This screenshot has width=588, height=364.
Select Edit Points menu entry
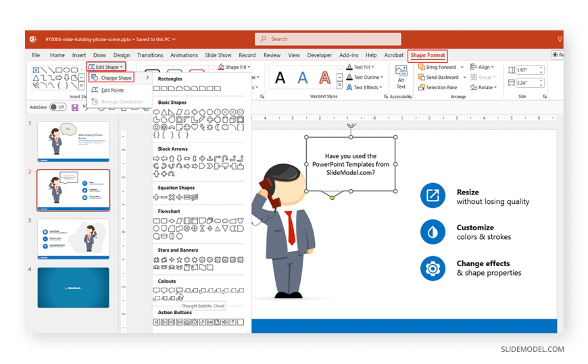point(112,90)
